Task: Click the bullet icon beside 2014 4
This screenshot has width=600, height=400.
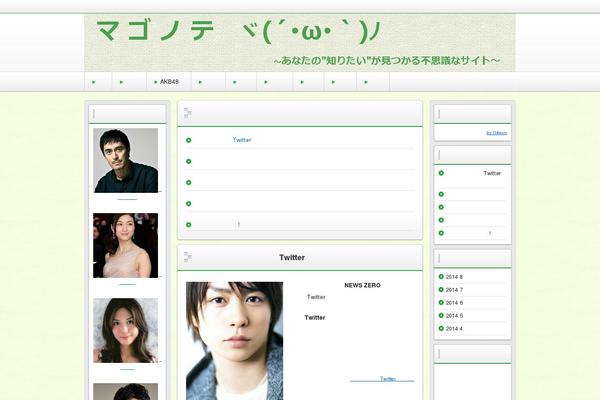Action: pos(441,328)
